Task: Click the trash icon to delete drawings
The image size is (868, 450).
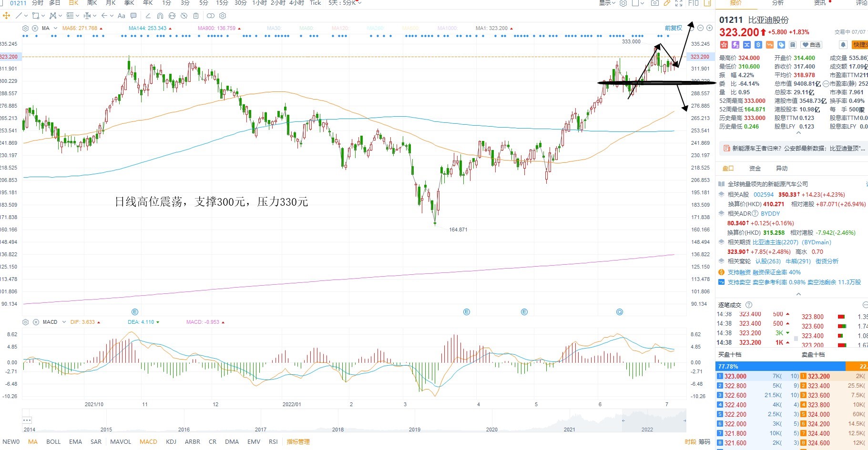Action: coord(196,16)
